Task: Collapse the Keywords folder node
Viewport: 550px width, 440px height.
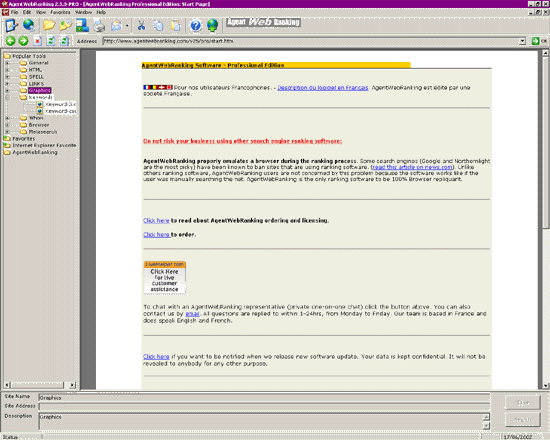Action: pyautogui.click(x=7, y=97)
